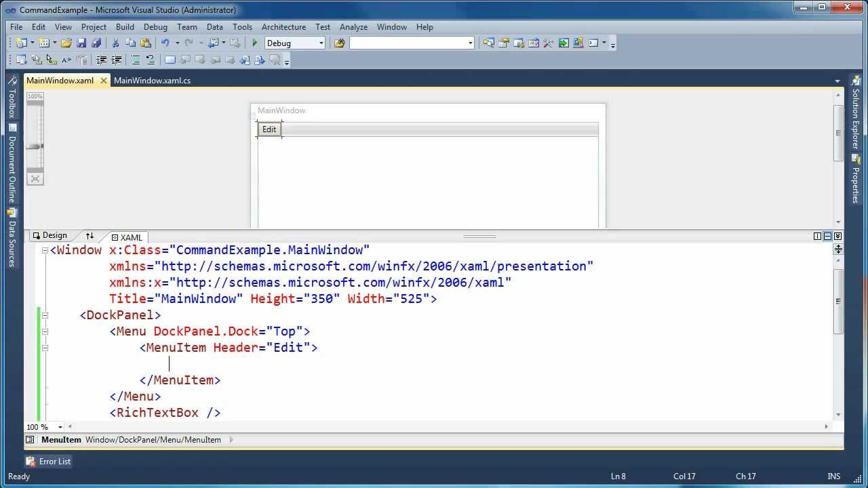Click the Increase Line Indent icon
This screenshot has width=868, height=488.
pos(116,60)
